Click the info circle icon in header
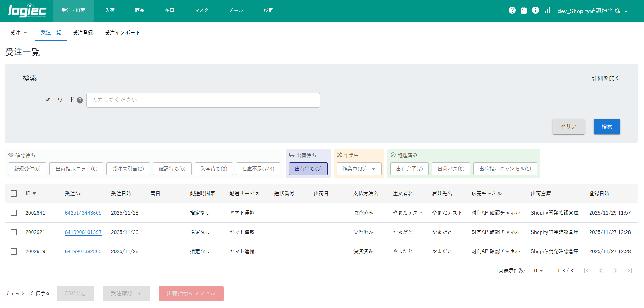This screenshot has height=308, width=644. pos(535,11)
